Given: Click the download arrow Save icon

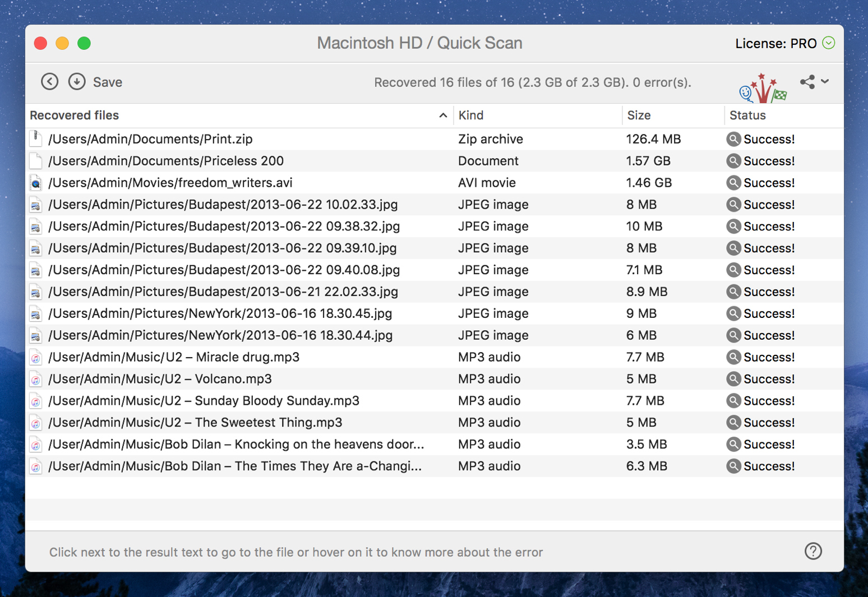Looking at the screenshot, I should click(77, 82).
